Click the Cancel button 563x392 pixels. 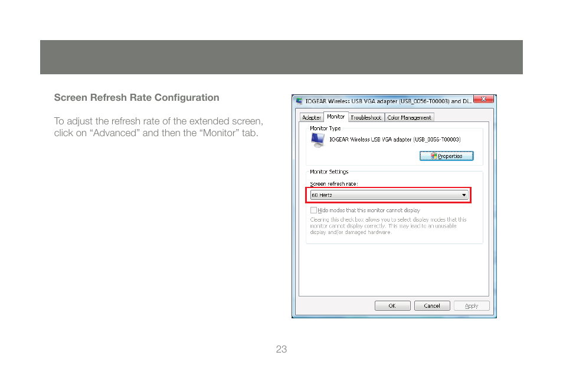pyautogui.click(x=432, y=305)
